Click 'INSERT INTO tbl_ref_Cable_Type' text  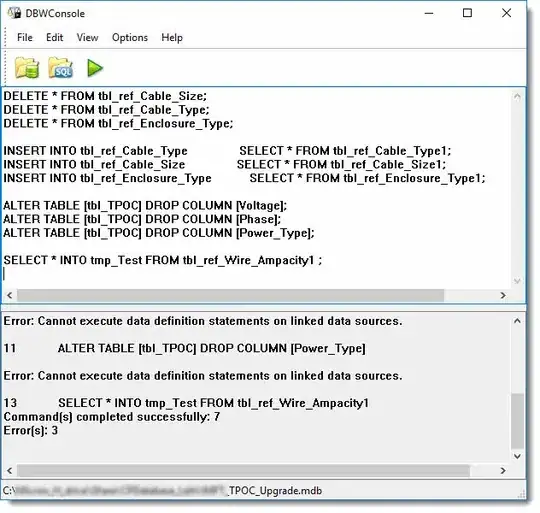coord(95,151)
